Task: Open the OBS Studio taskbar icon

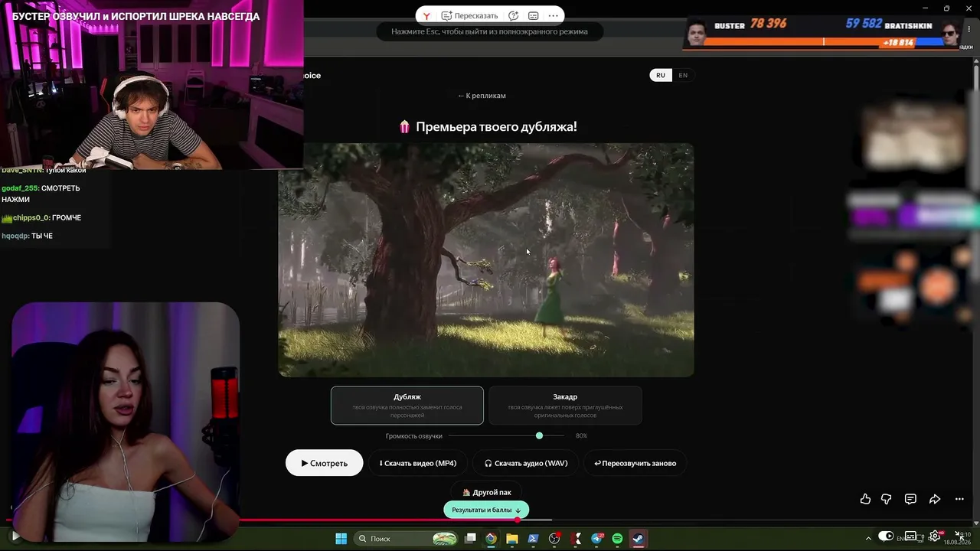Action: 554,539
